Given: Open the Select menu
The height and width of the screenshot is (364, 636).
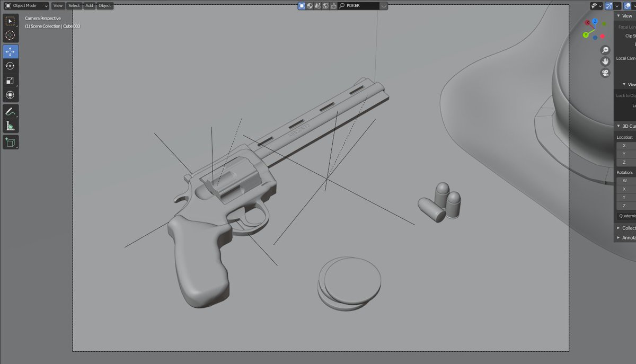Looking at the screenshot, I should pos(74,5).
